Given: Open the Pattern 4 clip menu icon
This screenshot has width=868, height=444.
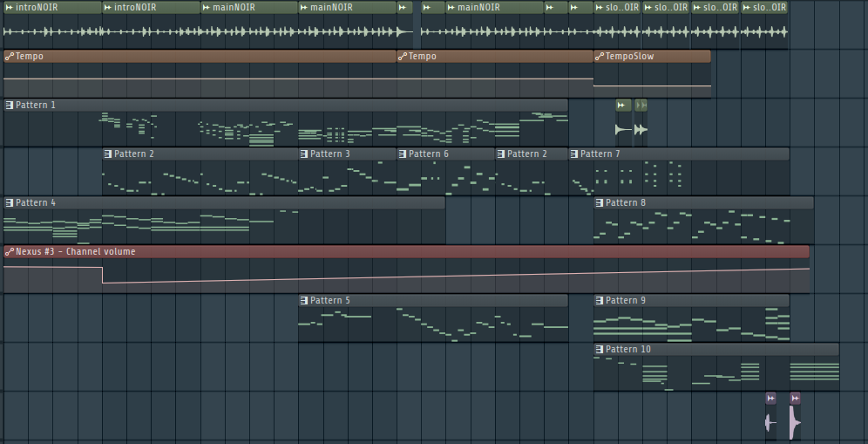Looking at the screenshot, I should click(9, 202).
